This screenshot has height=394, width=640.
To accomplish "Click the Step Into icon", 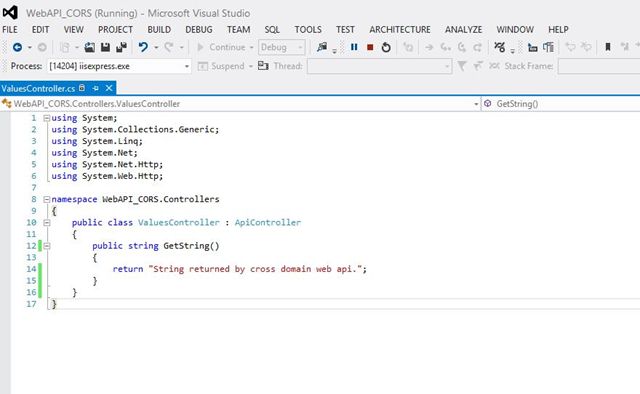I will tap(445, 47).
